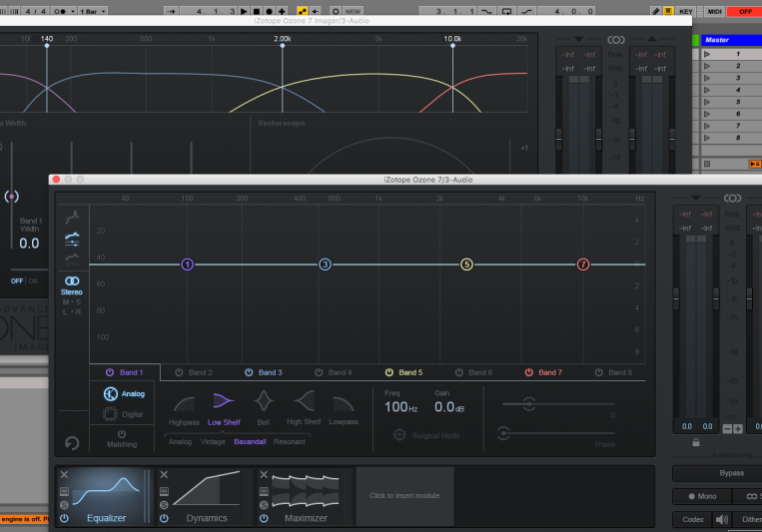
Task: Click the Freq 100 Hz value field
Action: coord(400,407)
